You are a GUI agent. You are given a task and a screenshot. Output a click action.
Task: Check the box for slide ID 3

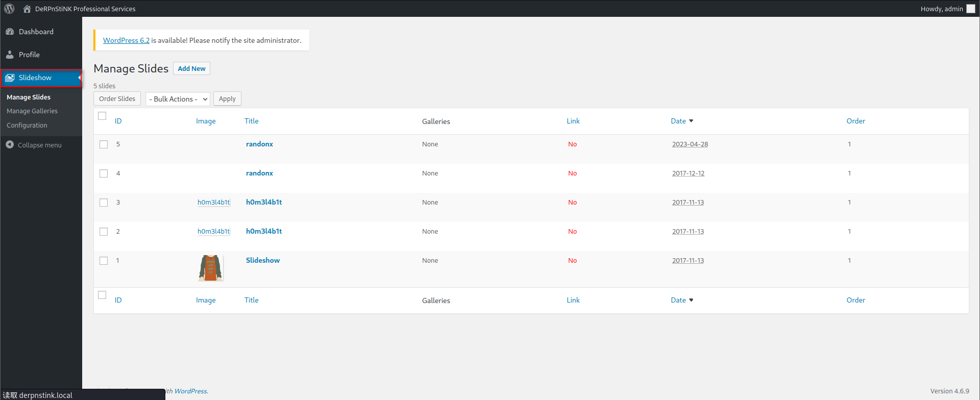(104, 203)
